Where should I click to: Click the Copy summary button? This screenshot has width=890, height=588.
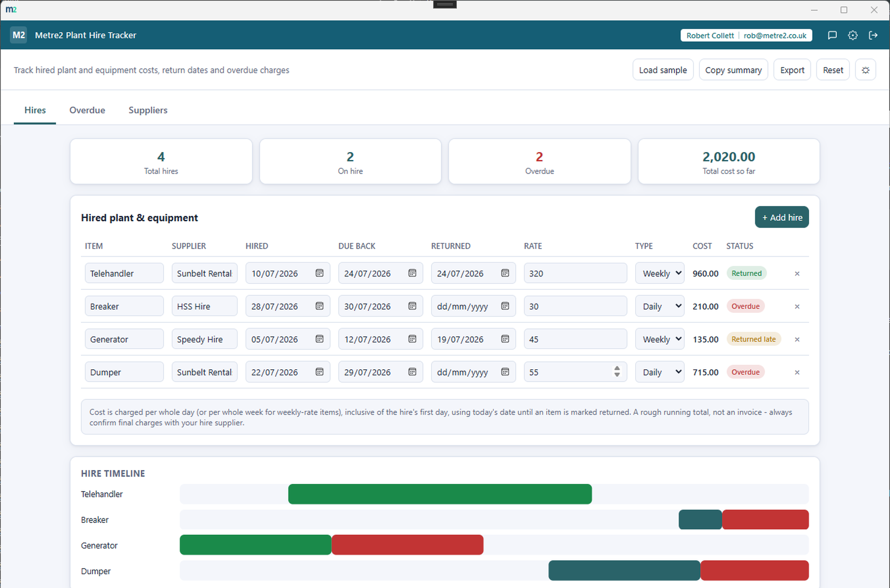733,70
